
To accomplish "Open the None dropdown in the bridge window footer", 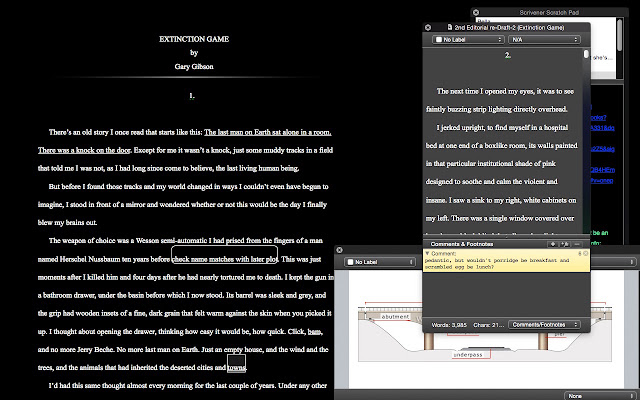I will coord(600,396).
